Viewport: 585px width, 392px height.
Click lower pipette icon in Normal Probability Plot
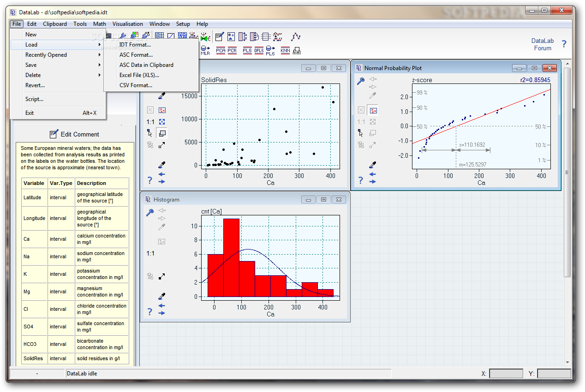click(373, 164)
